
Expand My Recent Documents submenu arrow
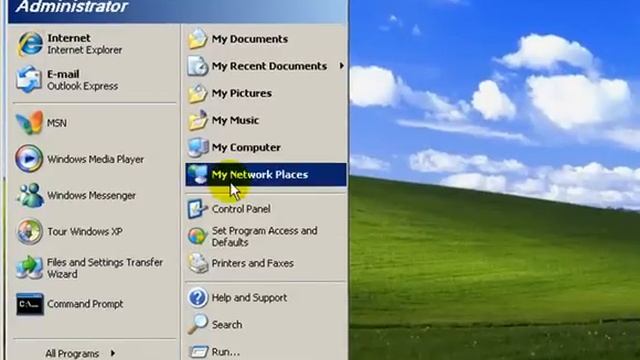coord(341,65)
